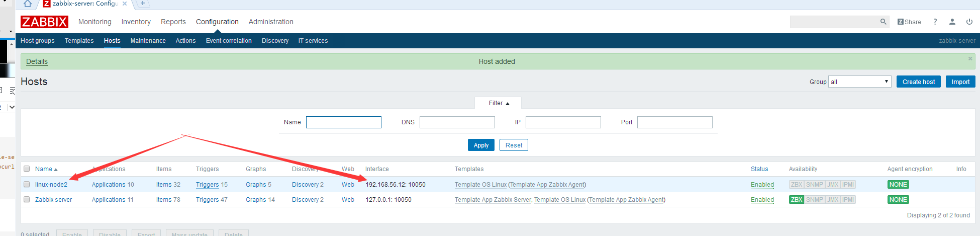The width and height of the screenshot is (980, 236).
Task: Click NONE encryption badge for linux-node2
Action: [x=898, y=185]
